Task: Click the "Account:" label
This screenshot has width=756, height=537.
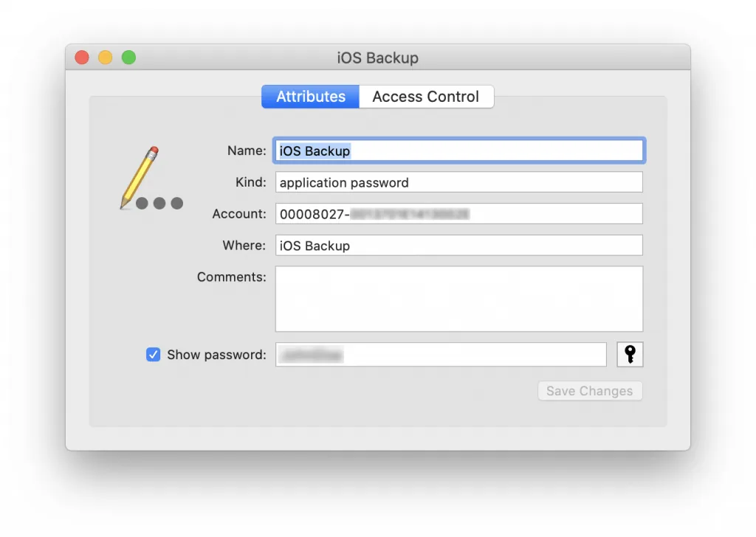Action: [238, 214]
